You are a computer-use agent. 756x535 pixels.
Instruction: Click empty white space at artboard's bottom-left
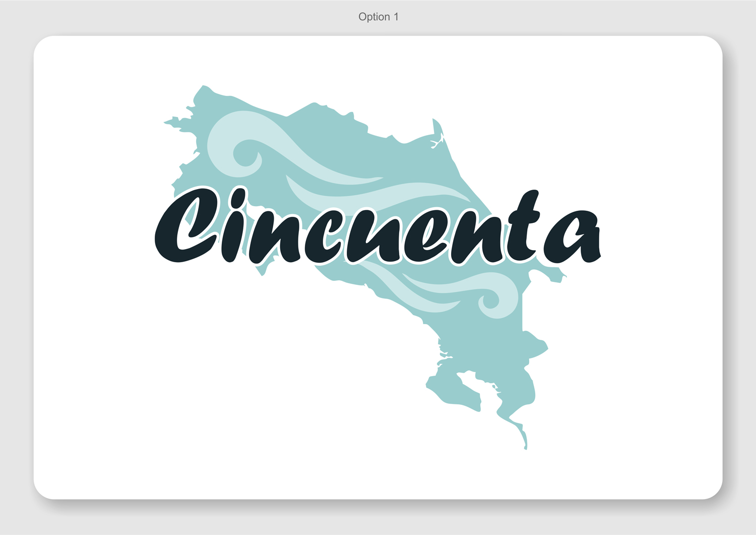pyautogui.click(x=126, y=429)
